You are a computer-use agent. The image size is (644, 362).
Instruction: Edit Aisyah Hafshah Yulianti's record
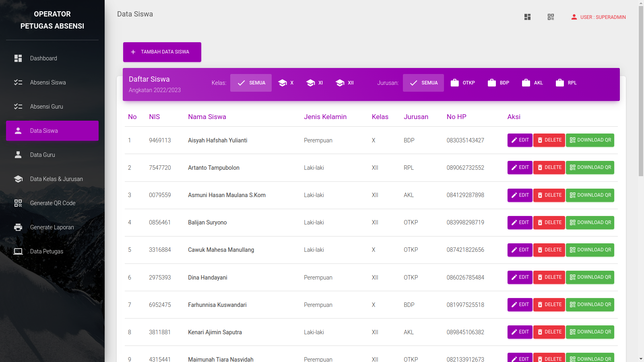tap(520, 140)
